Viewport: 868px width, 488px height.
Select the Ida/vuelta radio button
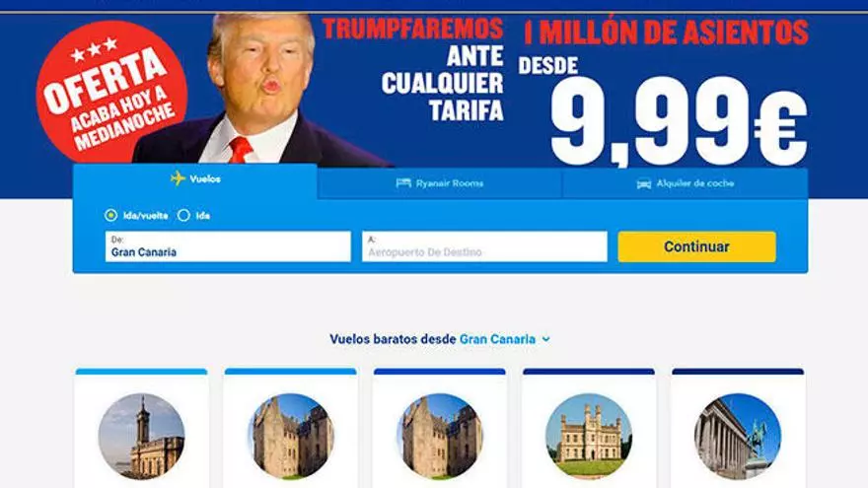pyautogui.click(x=110, y=215)
